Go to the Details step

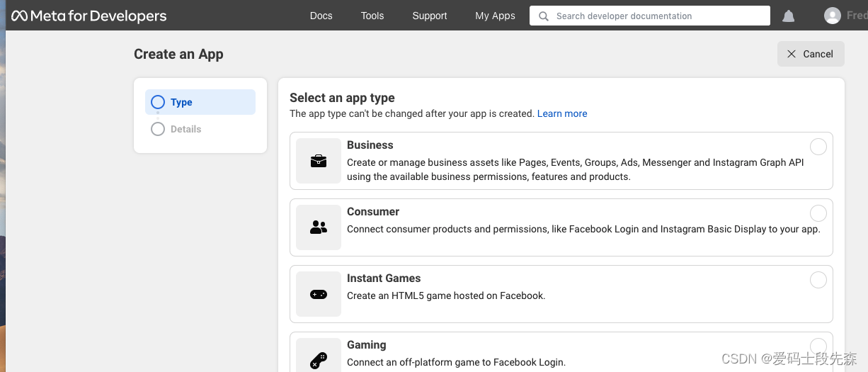tap(185, 129)
